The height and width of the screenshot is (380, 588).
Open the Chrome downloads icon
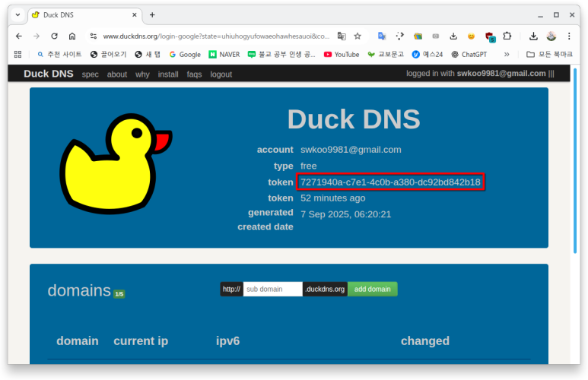tap(533, 36)
